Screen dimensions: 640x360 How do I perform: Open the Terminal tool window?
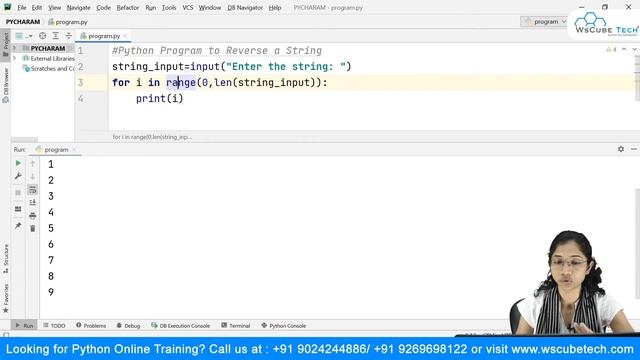236,325
